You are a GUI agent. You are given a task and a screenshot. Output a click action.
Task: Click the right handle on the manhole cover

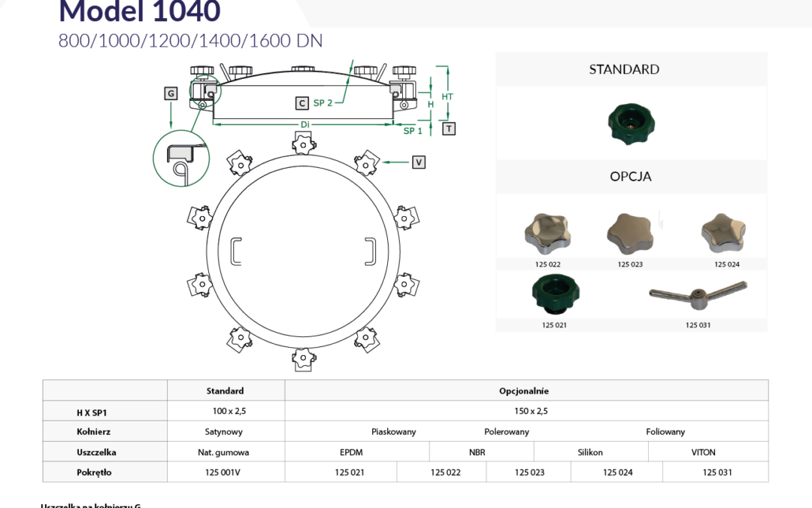[370, 251]
